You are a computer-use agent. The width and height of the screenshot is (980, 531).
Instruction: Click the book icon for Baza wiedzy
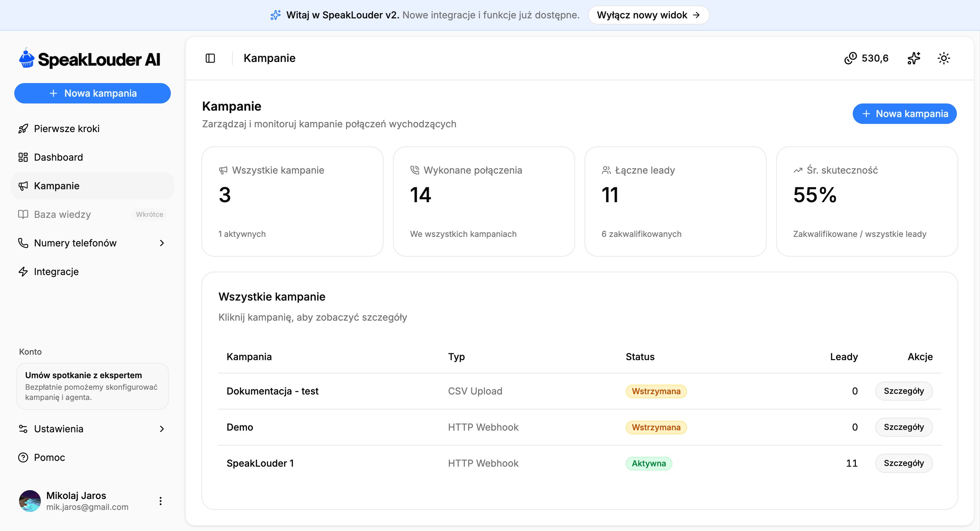[x=23, y=214]
